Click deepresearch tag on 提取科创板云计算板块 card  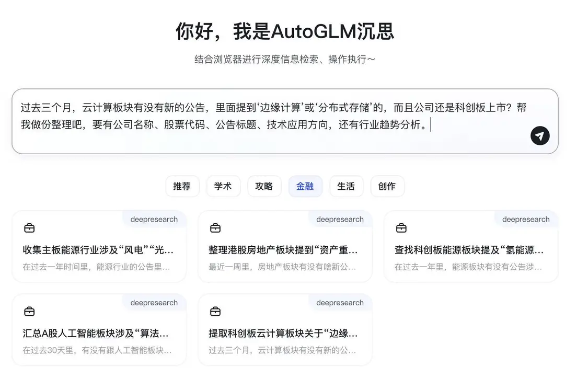[x=340, y=303]
